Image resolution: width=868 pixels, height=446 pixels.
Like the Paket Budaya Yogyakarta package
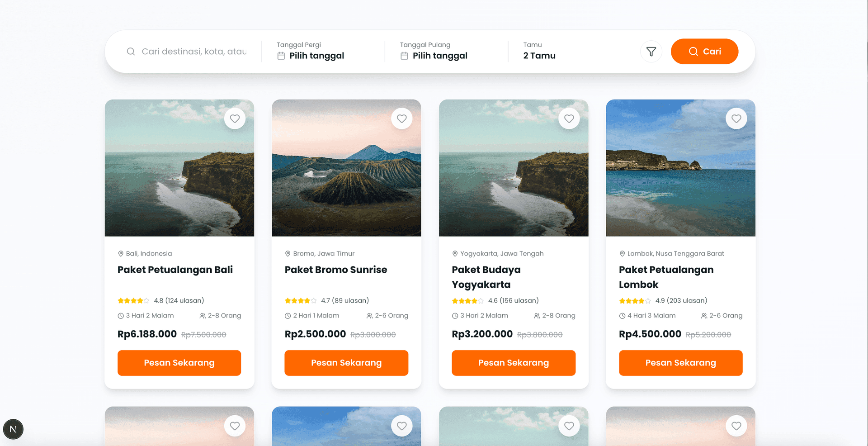[569, 119]
